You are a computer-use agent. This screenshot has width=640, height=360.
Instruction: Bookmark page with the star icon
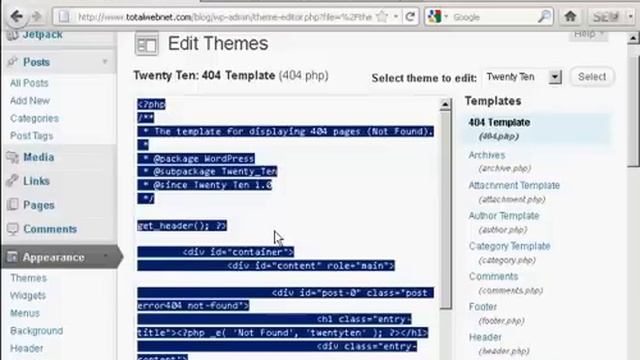(x=382, y=17)
